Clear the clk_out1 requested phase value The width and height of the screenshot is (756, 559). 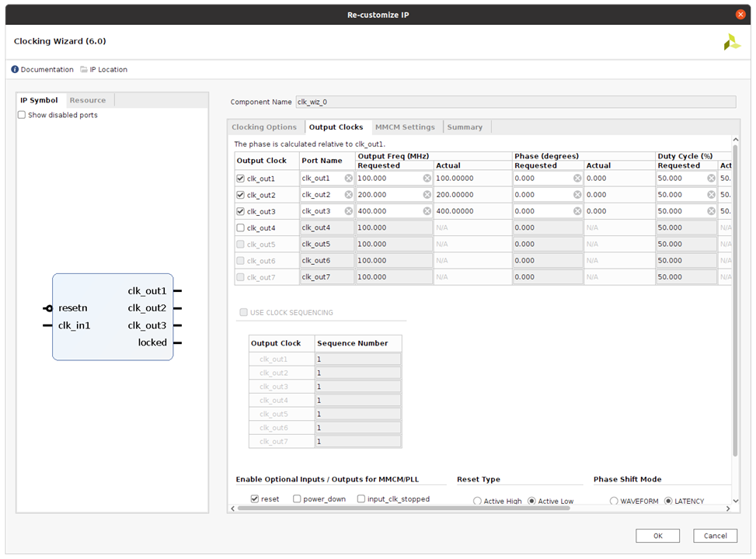click(x=577, y=179)
